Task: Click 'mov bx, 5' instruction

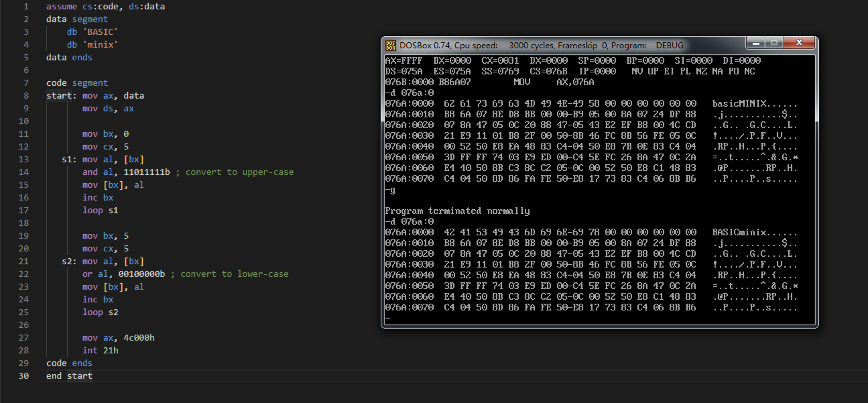Action: (106, 236)
